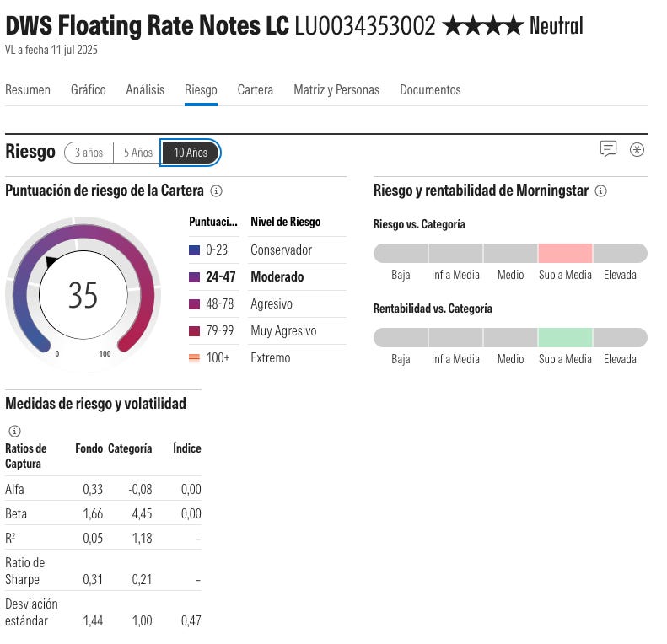This screenshot has width=667, height=644.
Task: Go to the Documentos tab
Action: 430,89
